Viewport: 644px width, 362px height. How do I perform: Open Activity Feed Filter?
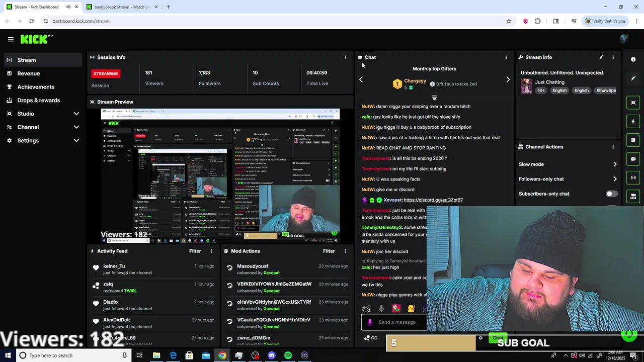point(195,251)
